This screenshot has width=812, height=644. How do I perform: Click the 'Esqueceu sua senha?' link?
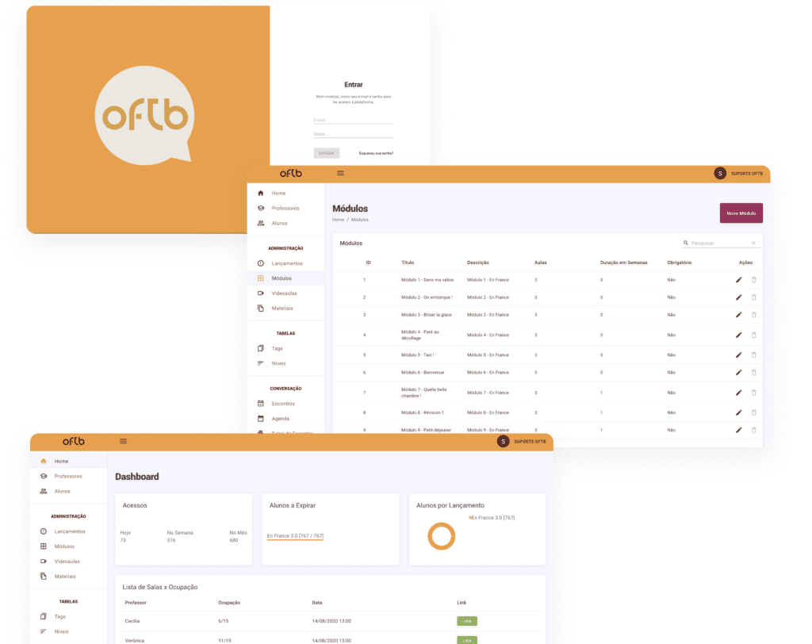pos(376,153)
